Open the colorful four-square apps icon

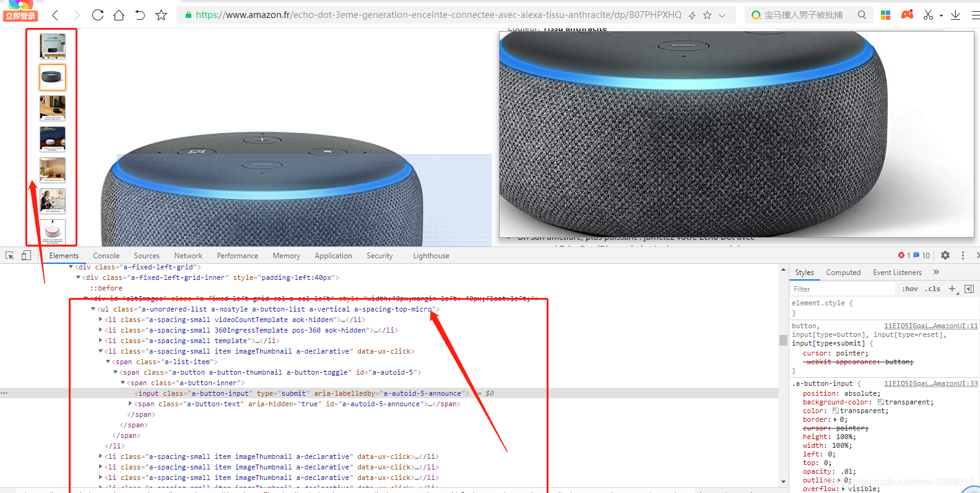(x=886, y=15)
